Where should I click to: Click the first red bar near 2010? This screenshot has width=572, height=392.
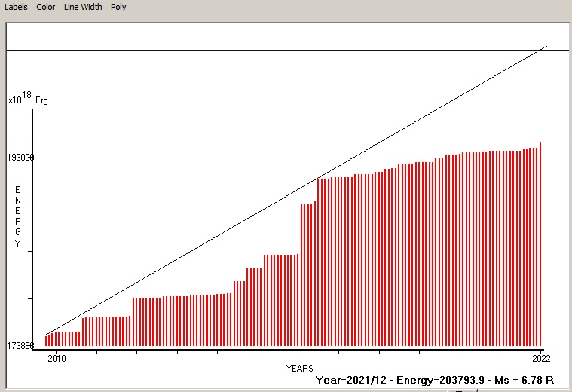[x=46, y=340]
